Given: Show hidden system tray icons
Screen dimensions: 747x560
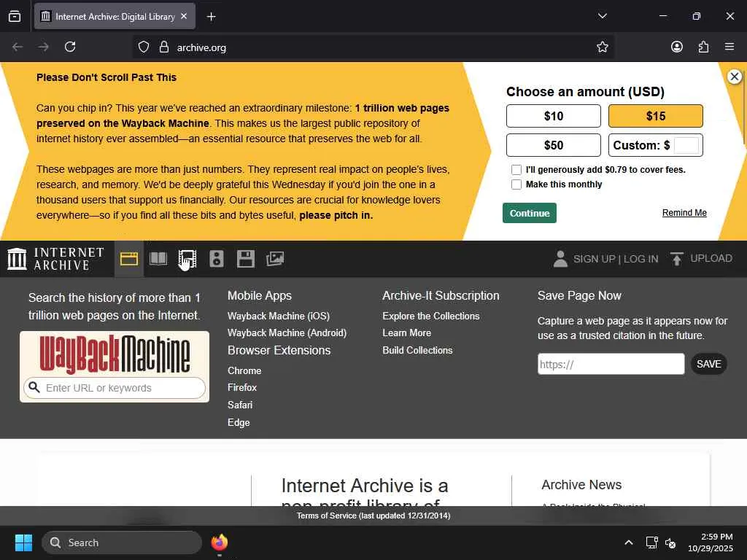Looking at the screenshot, I should pyautogui.click(x=628, y=542).
